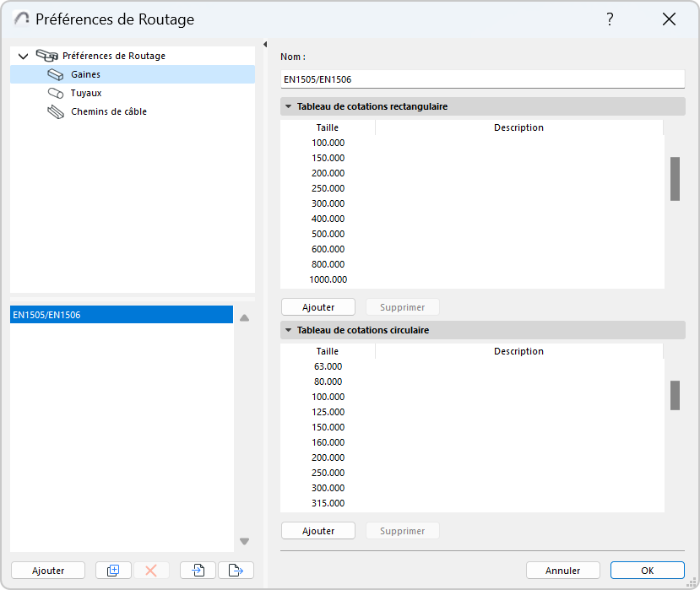
Task: Click the rectangular table scrollbar thumb
Action: tap(675, 179)
